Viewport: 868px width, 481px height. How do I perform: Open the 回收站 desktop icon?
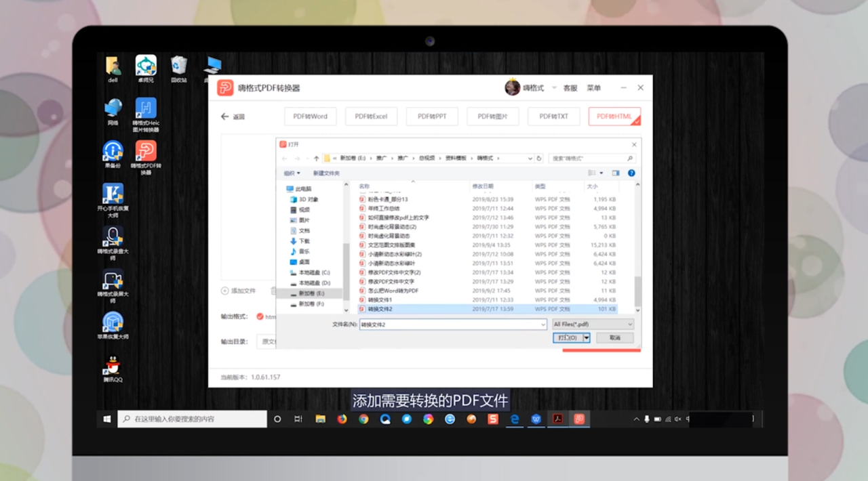click(x=179, y=69)
